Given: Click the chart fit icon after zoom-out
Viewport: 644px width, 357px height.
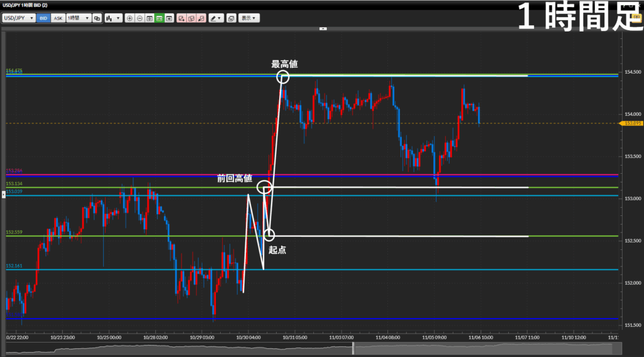Looking at the screenshot, I should (x=150, y=18).
